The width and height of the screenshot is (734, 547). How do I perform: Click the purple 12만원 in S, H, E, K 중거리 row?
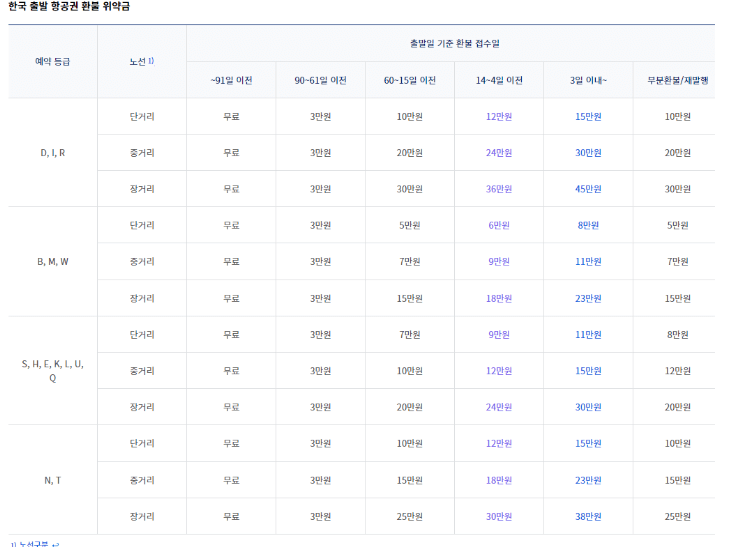click(x=499, y=371)
